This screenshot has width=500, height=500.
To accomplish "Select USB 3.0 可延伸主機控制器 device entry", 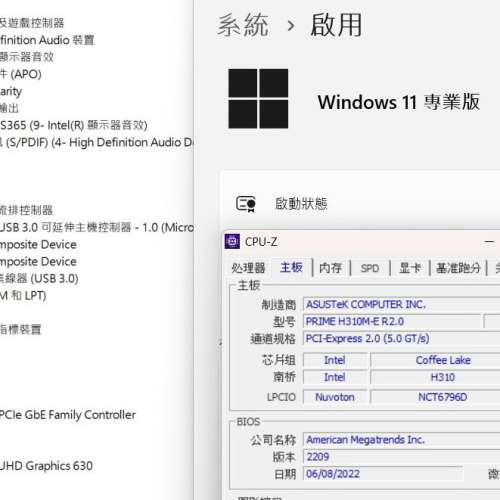I will 97,227.
